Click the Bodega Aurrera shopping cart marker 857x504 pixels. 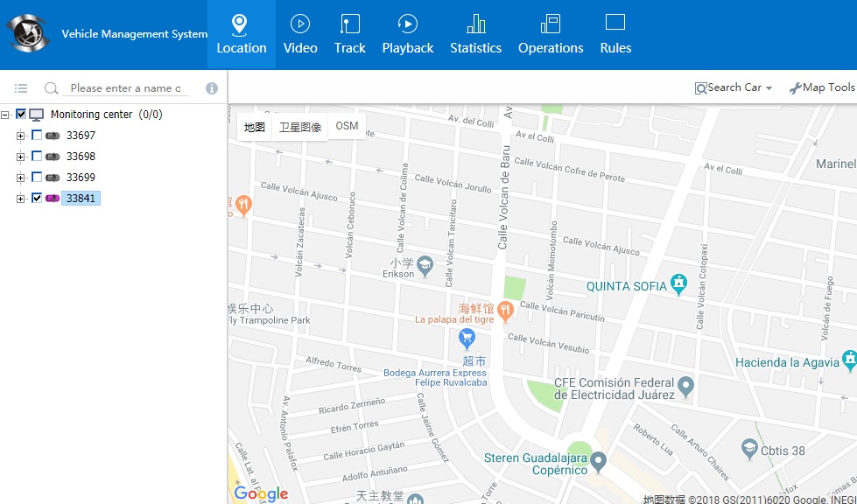[x=467, y=338]
